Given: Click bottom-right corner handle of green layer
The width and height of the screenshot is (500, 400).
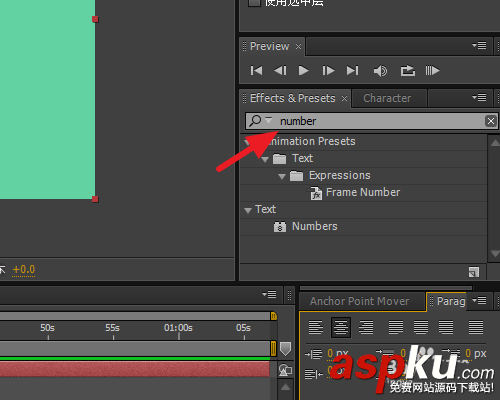Looking at the screenshot, I should pyautogui.click(x=95, y=199).
